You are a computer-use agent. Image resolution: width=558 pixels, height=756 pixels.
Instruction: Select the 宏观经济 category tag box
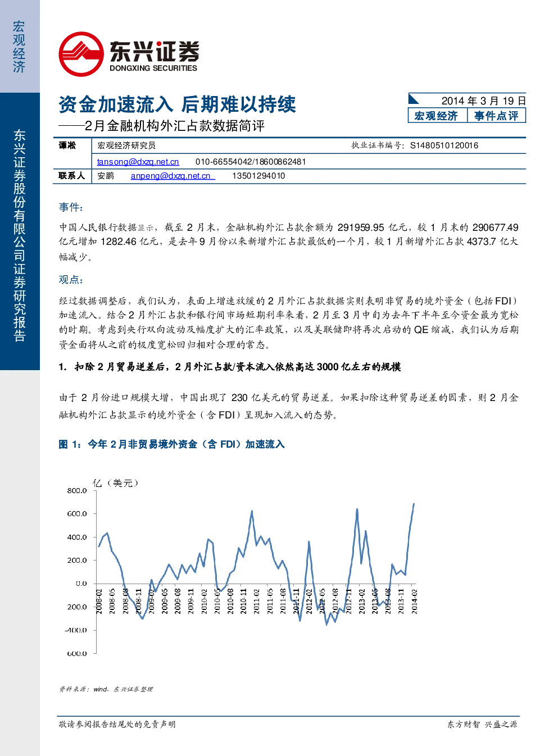pos(437,116)
